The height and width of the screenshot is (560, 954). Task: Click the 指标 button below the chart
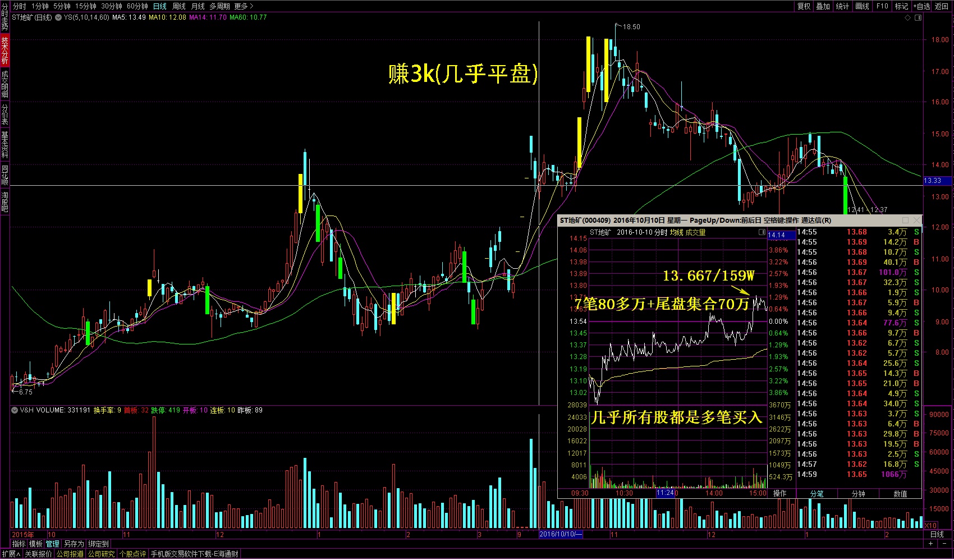(19, 544)
